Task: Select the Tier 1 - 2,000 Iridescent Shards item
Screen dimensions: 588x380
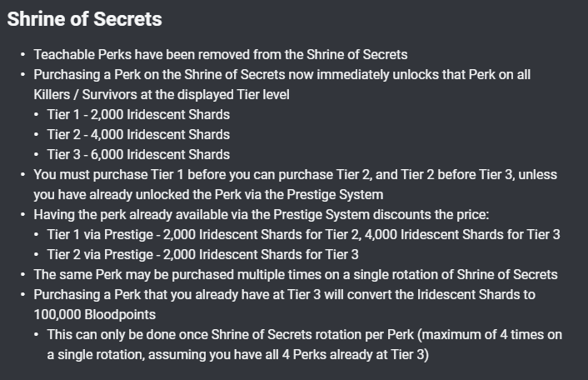Action: 138,115
